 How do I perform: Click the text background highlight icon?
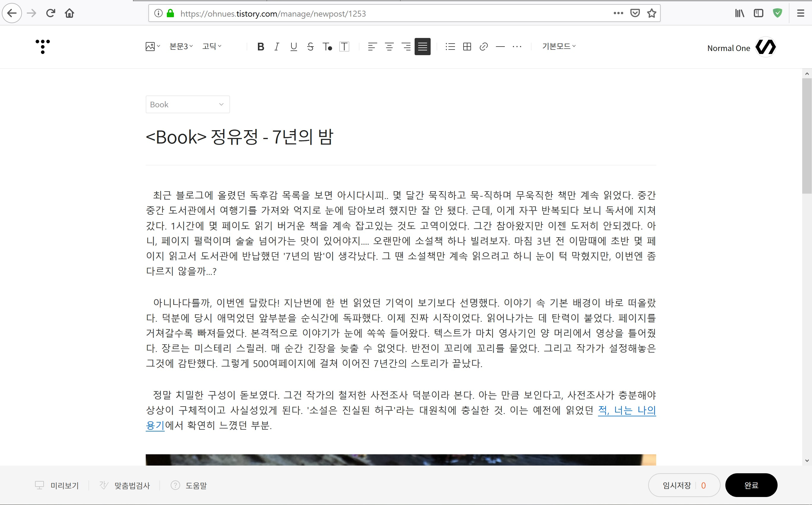tap(344, 47)
